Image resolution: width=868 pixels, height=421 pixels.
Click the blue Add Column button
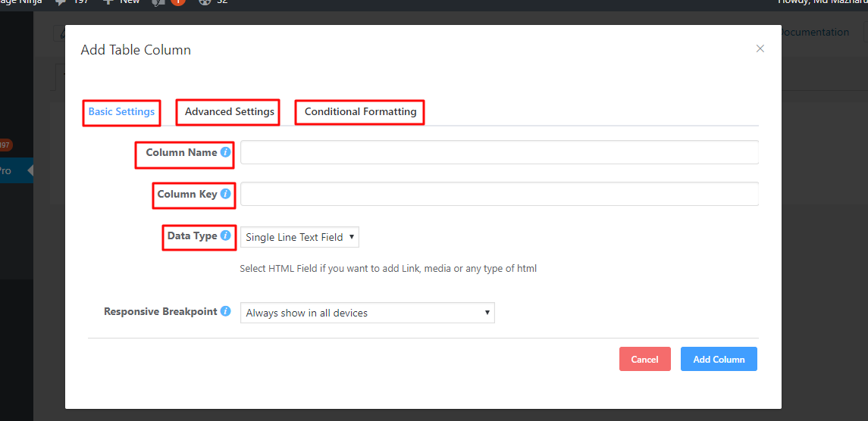719,359
